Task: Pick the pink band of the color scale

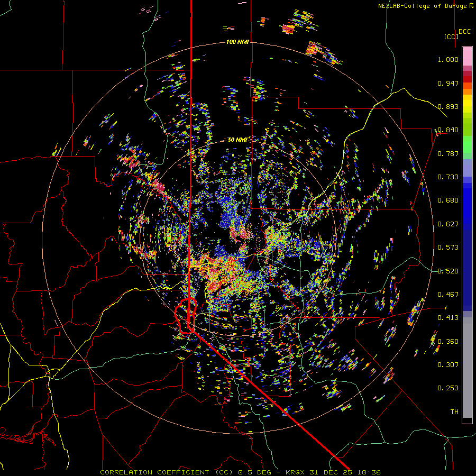Action: (x=467, y=56)
